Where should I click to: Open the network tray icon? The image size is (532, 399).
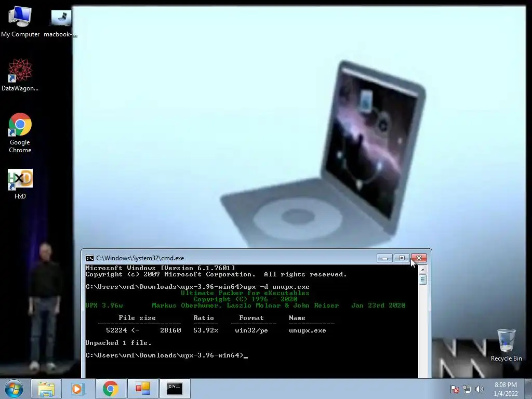[467, 389]
